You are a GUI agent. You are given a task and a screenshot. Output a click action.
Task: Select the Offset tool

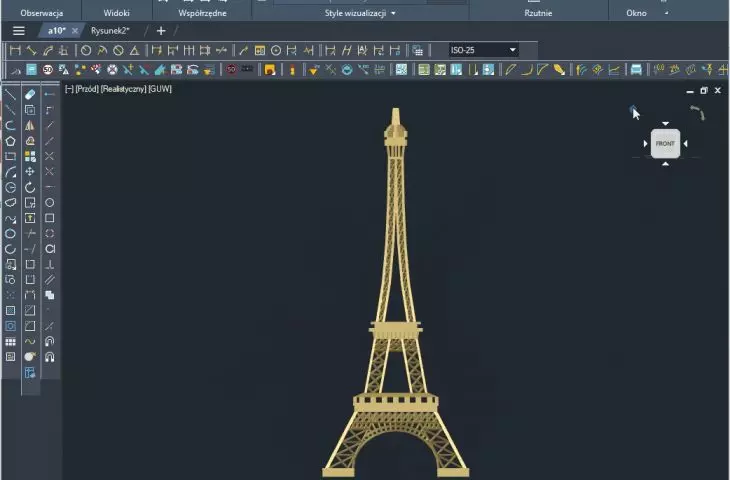[30, 141]
